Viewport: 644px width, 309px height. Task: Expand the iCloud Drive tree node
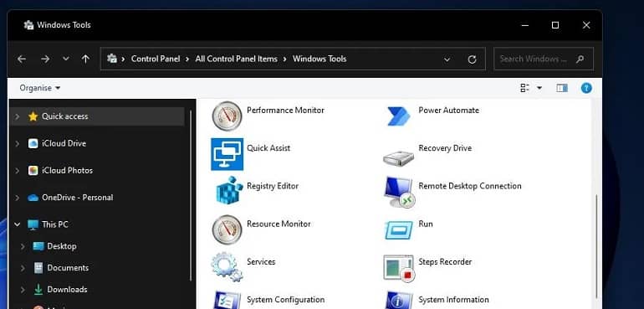[18, 143]
